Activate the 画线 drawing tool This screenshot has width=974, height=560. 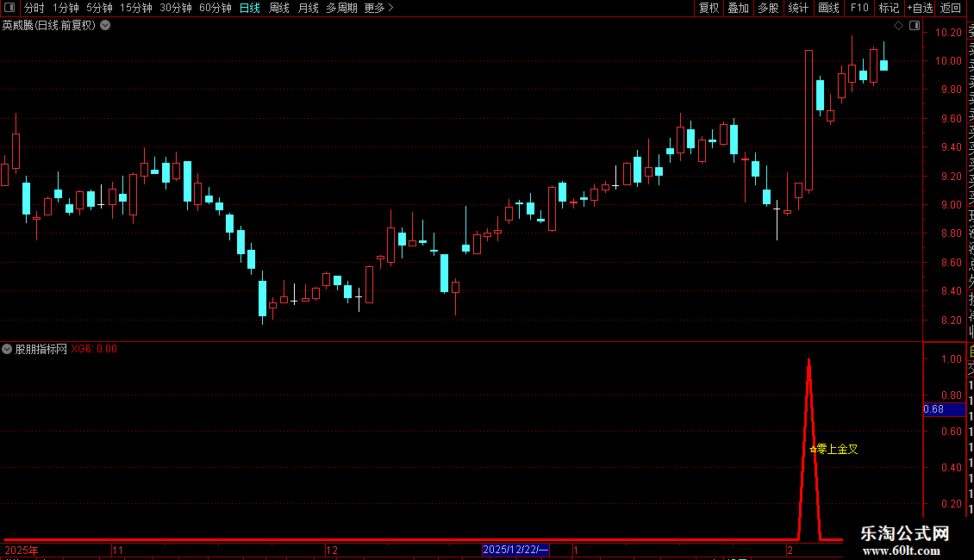(828, 8)
